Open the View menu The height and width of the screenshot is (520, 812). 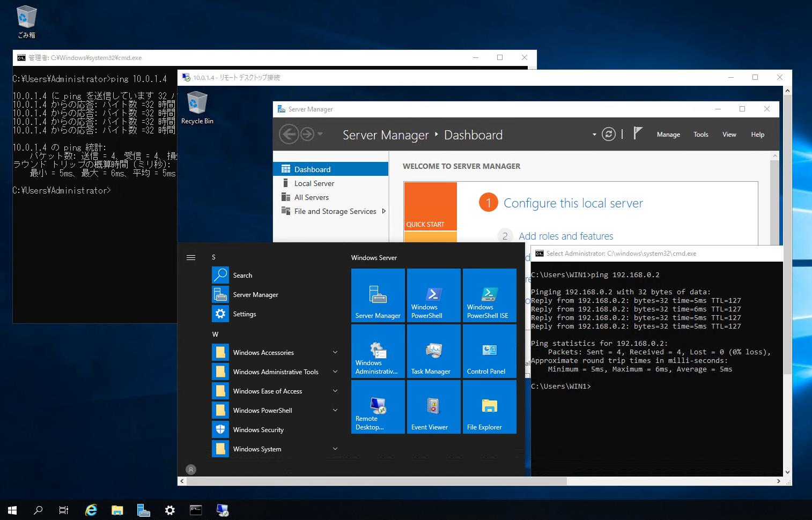[x=729, y=135]
